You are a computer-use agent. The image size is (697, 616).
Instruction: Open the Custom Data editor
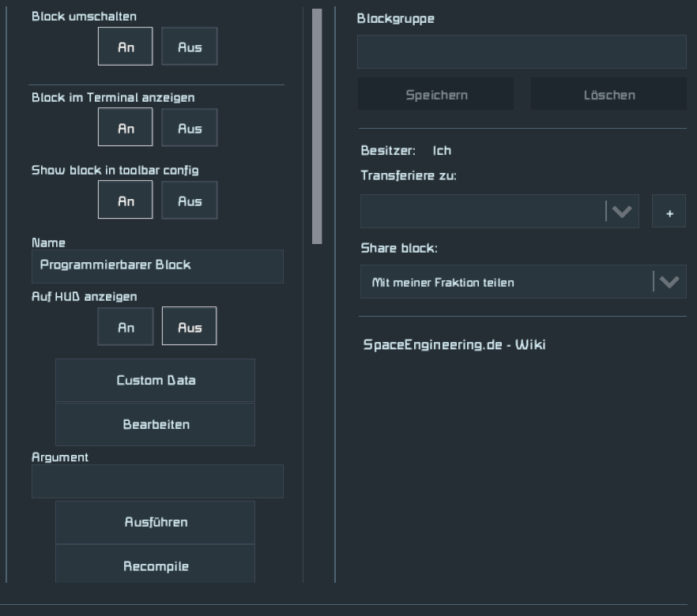tap(155, 380)
